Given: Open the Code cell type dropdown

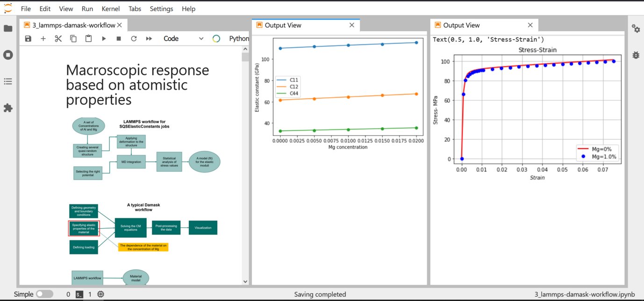Looking at the screenshot, I should point(183,39).
